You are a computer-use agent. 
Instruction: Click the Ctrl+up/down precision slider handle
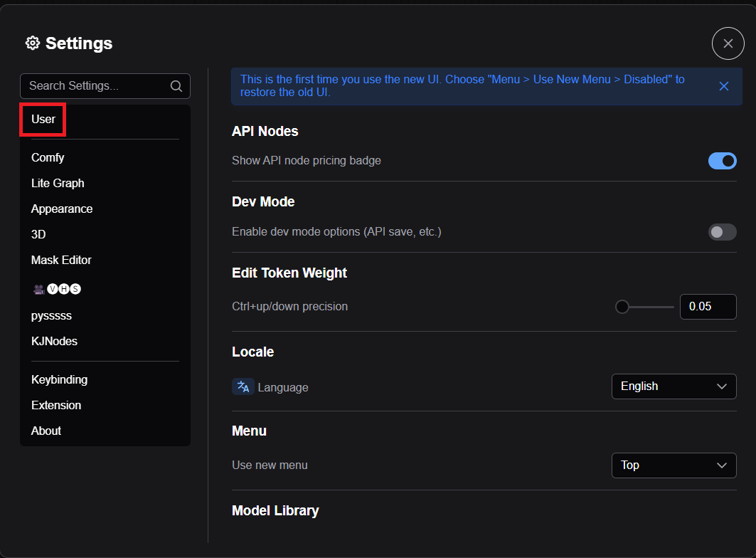tap(622, 307)
